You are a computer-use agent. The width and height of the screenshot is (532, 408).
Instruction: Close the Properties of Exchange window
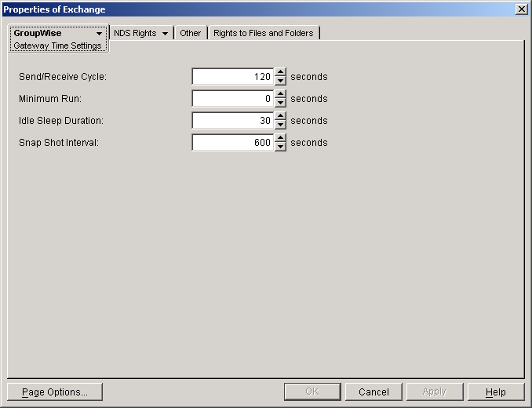coord(521,9)
